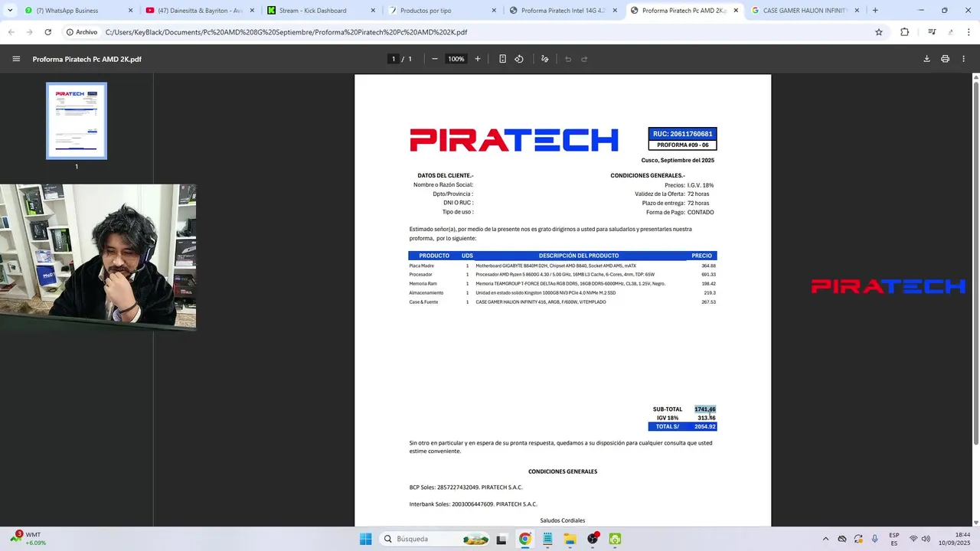This screenshot has width=980, height=551.
Task: Close the WhatsApp Business tab
Action: pos(130,11)
